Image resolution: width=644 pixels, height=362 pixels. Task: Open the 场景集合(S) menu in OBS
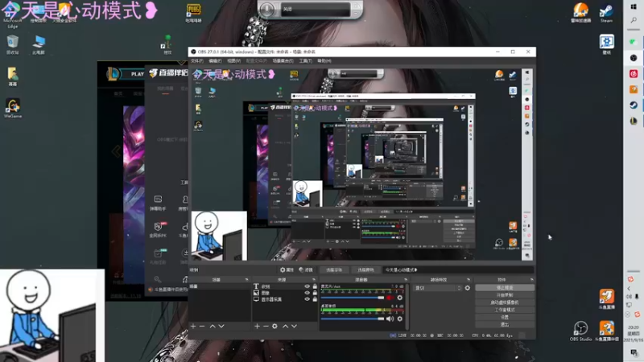(x=283, y=61)
